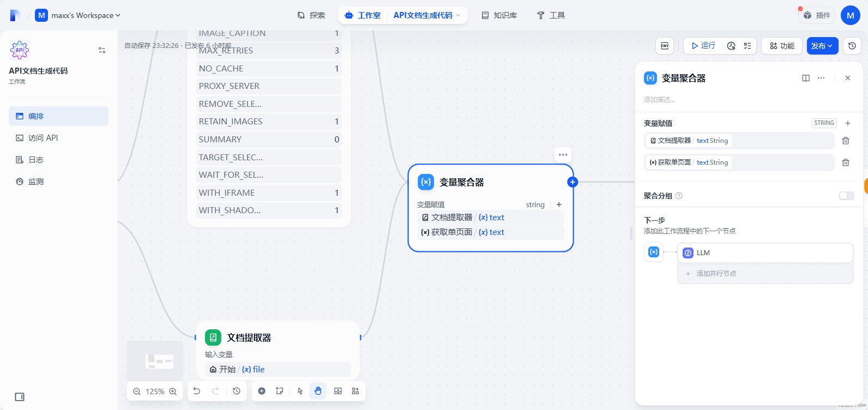Open the Dify logo home

point(15,15)
